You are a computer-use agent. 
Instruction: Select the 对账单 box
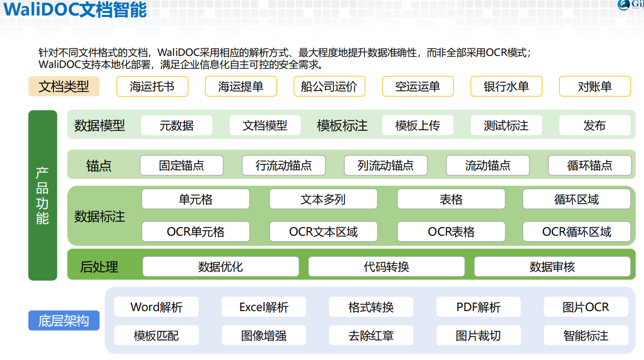[x=595, y=86]
